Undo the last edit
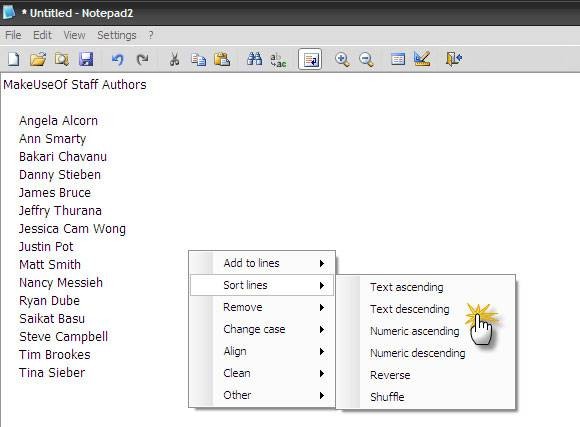This screenshot has width=580, height=427. tap(118, 59)
